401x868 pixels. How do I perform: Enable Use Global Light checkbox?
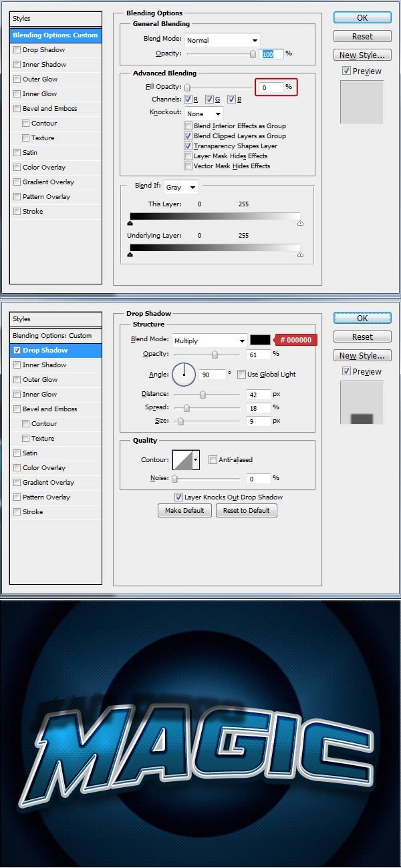click(x=242, y=375)
